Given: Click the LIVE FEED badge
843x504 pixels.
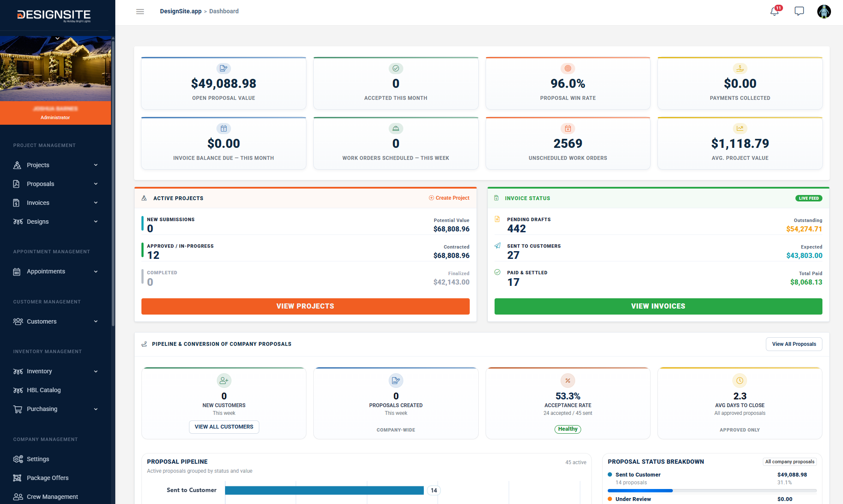Looking at the screenshot, I should [809, 198].
